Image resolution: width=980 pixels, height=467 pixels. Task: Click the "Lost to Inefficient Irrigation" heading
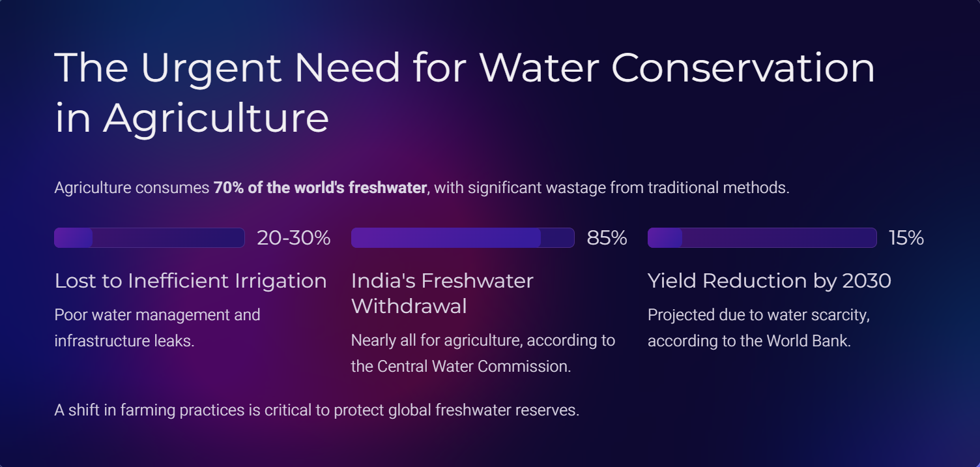pyautogui.click(x=190, y=280)
